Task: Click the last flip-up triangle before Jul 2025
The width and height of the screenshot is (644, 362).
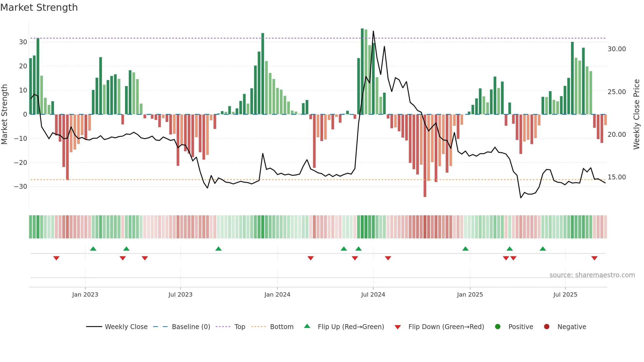Action: [543, 249]
